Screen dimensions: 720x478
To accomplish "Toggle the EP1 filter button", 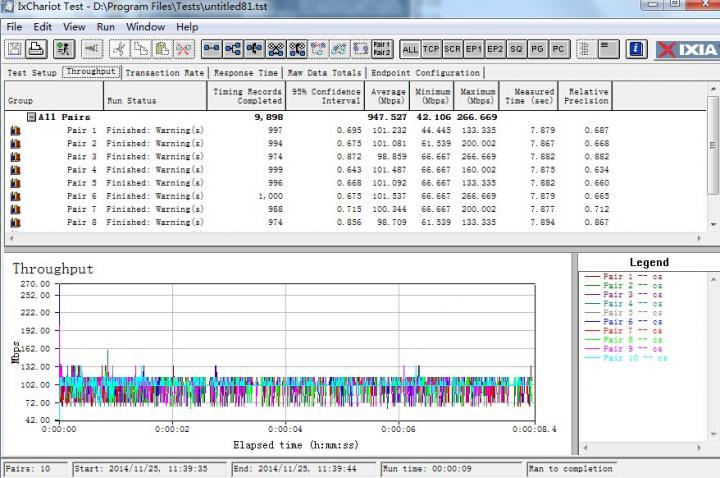I will point(473,49).
